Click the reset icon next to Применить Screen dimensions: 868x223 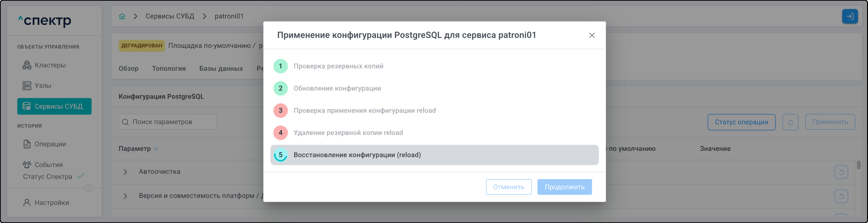[790, 122]
